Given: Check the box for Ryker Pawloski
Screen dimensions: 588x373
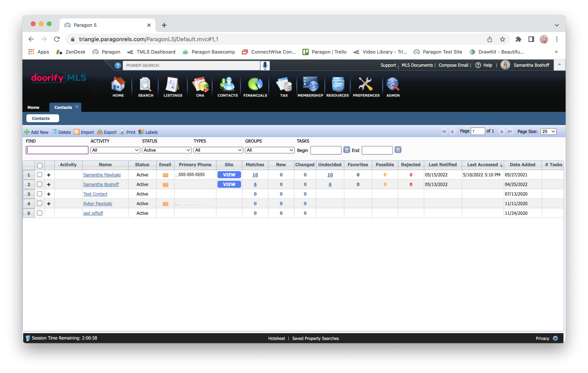Looking at the screenshot, I should pos(40,203).
